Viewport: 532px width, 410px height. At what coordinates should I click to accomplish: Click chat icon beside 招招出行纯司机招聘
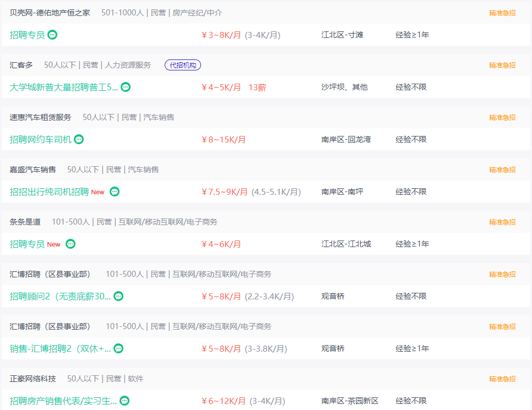(115, 192)
